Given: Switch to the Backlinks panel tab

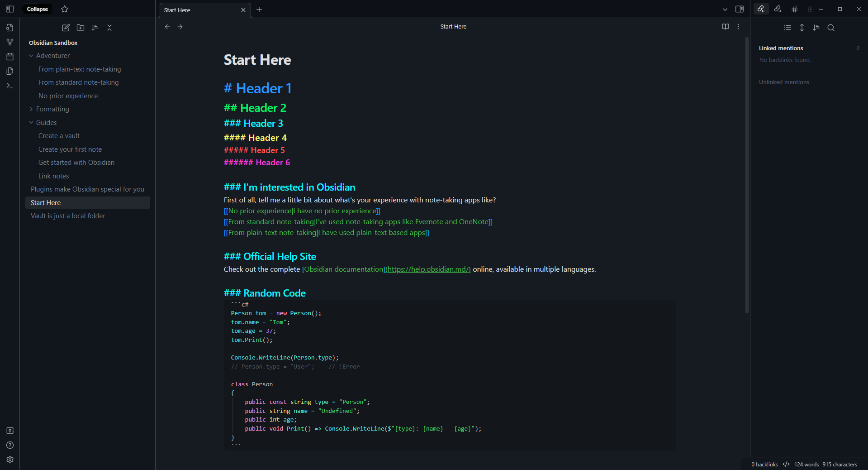Looking at the screenshot, I should coord(761,9).
